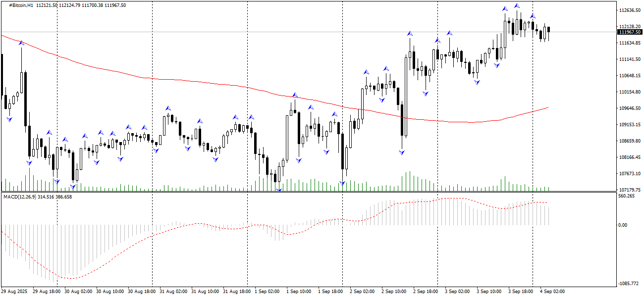Click the 3 Sep 02:00 time label
This screenshot has height=297, width=644.
458,292
